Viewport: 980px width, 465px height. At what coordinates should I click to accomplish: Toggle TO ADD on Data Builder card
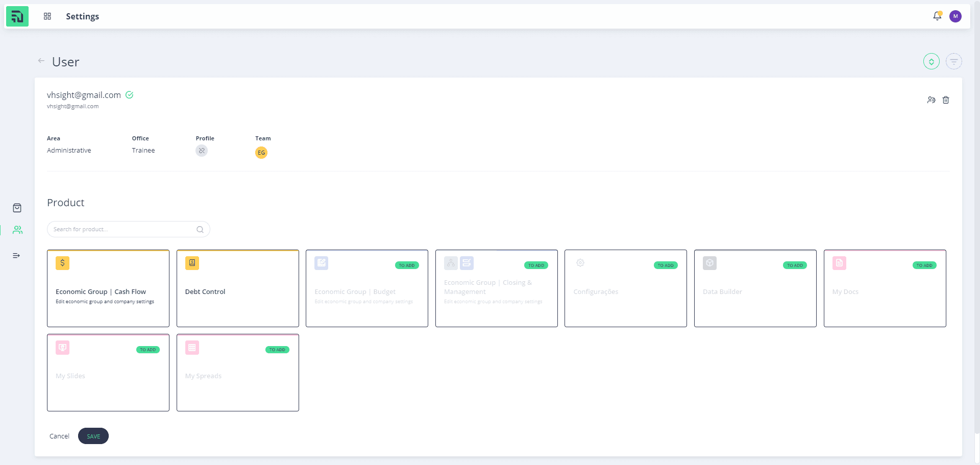[x=795, y=265]
